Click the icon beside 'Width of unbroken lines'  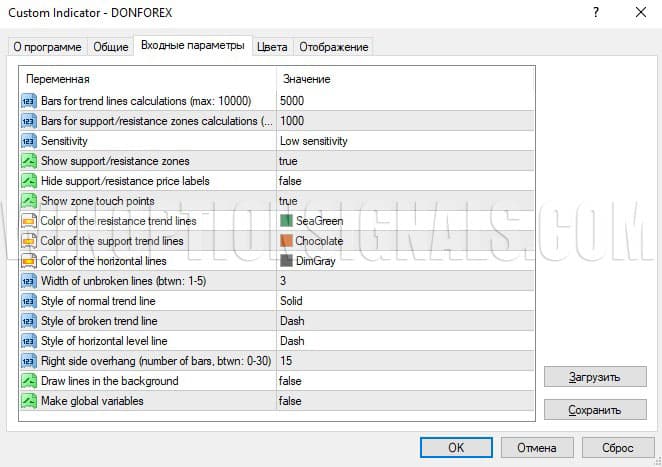pyautogui.click(x=29, y=281)
